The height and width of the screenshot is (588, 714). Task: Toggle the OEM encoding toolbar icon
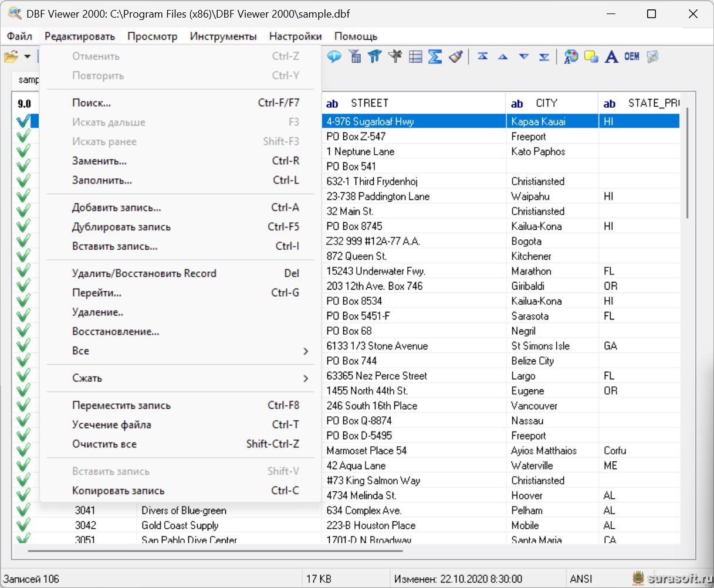(632, 56)
